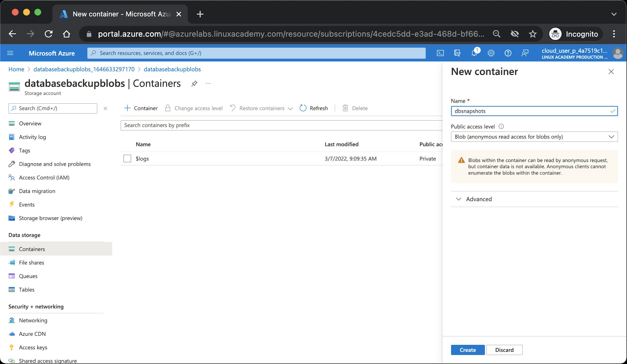The height and width of the screenshot is (364, 627).
Task: Pin databasebackupblobs Containers to dashboard
Action: [x=194, y=83]
